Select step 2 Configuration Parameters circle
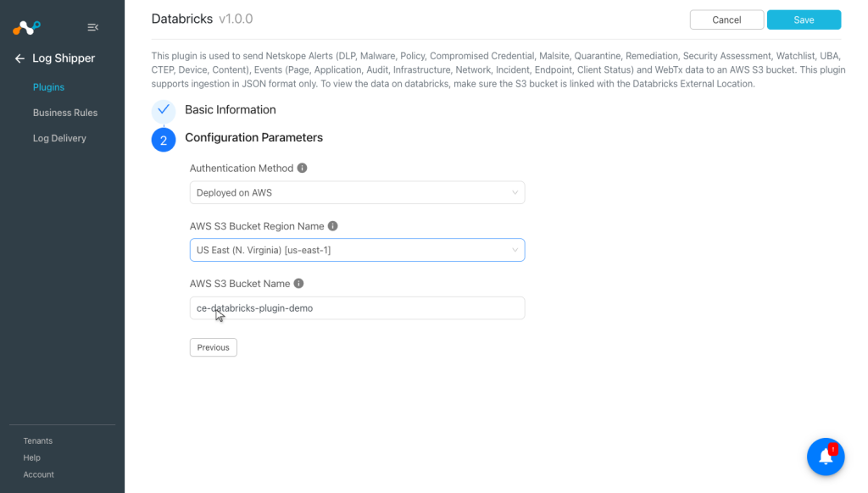This screenshot has width=868, height=493. (x=164, y=140)
